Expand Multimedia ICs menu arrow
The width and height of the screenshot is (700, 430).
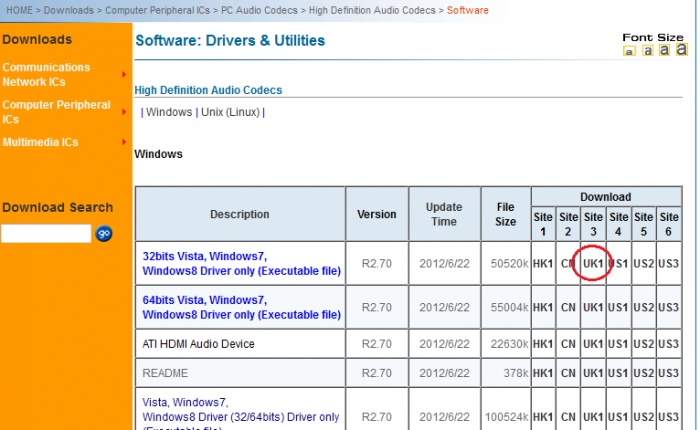(x=124, y=143)
